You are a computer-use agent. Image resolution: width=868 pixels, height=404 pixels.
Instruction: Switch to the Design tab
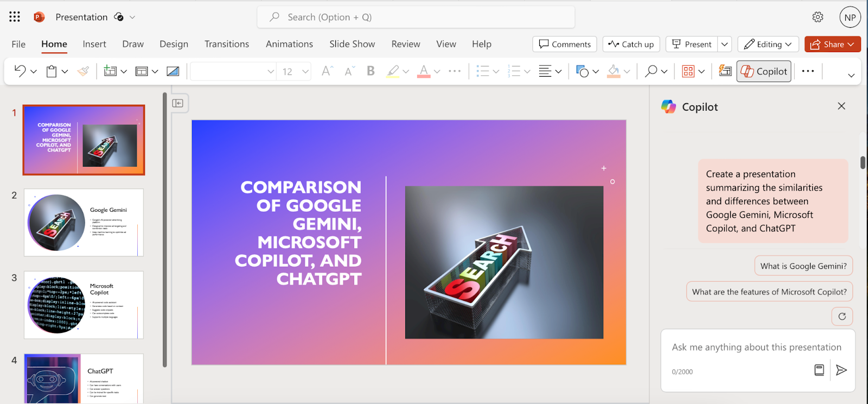pos(174,44)
